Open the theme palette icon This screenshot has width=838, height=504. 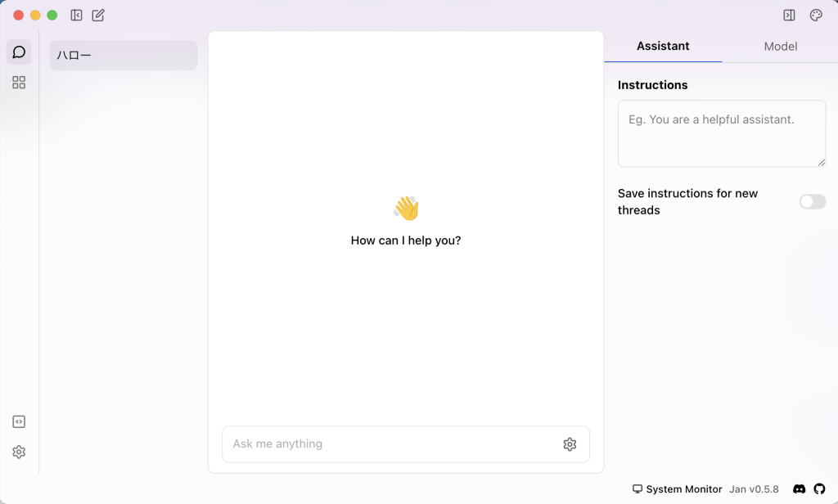click(815, 15)
